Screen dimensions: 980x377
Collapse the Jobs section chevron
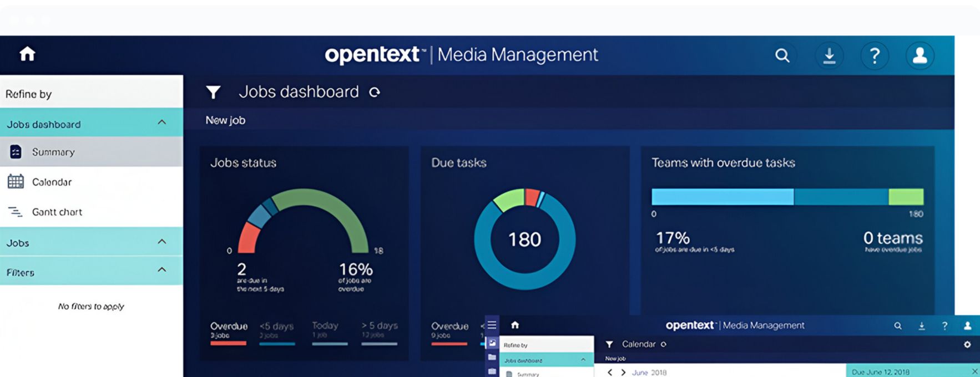(161, 242)
